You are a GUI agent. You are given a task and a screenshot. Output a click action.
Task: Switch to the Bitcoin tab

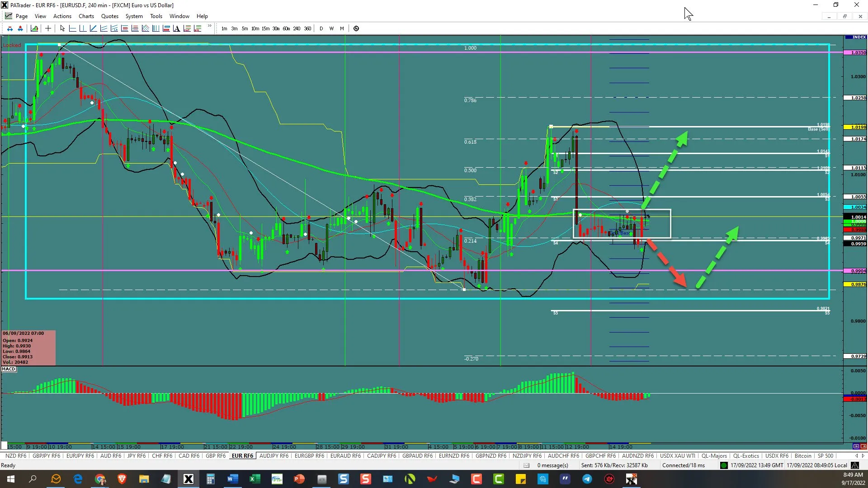[803, 456]
